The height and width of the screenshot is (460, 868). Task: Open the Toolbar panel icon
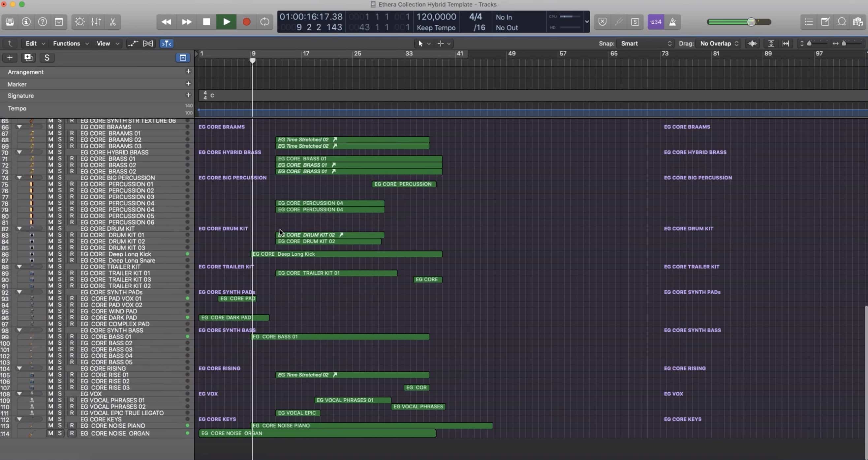(x=59, y=22)
